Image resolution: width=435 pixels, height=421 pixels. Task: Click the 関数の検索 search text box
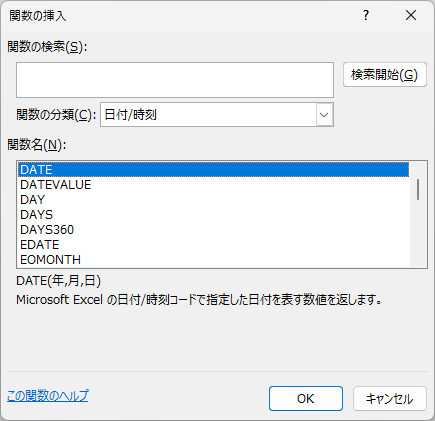pos(175,80)
